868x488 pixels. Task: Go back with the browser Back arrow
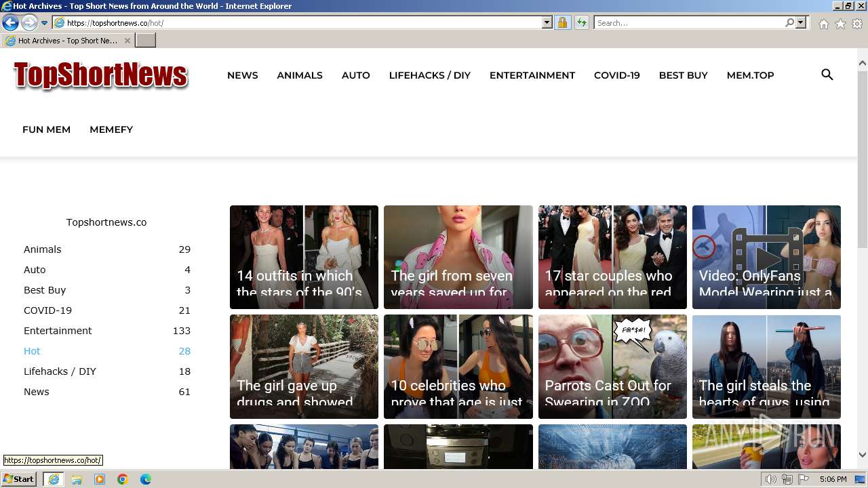click(10, 23)
